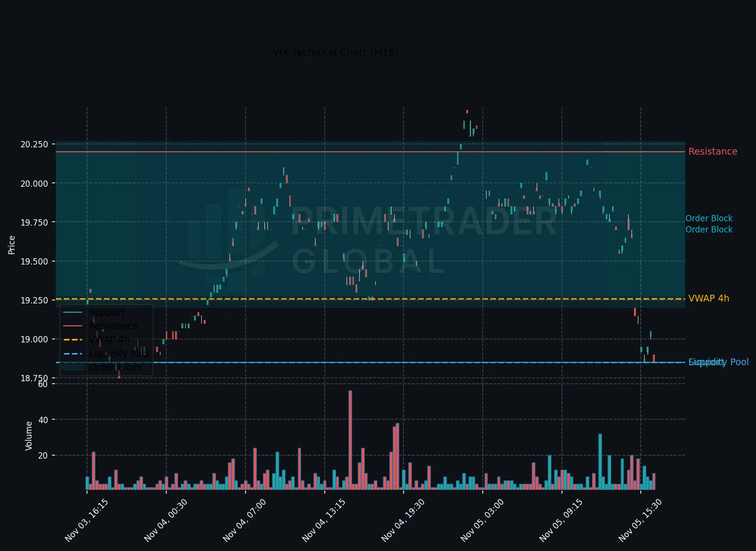Click the Order Block legend color patch
This screenshot has width=756, height=551.
(x=73, y=367)
